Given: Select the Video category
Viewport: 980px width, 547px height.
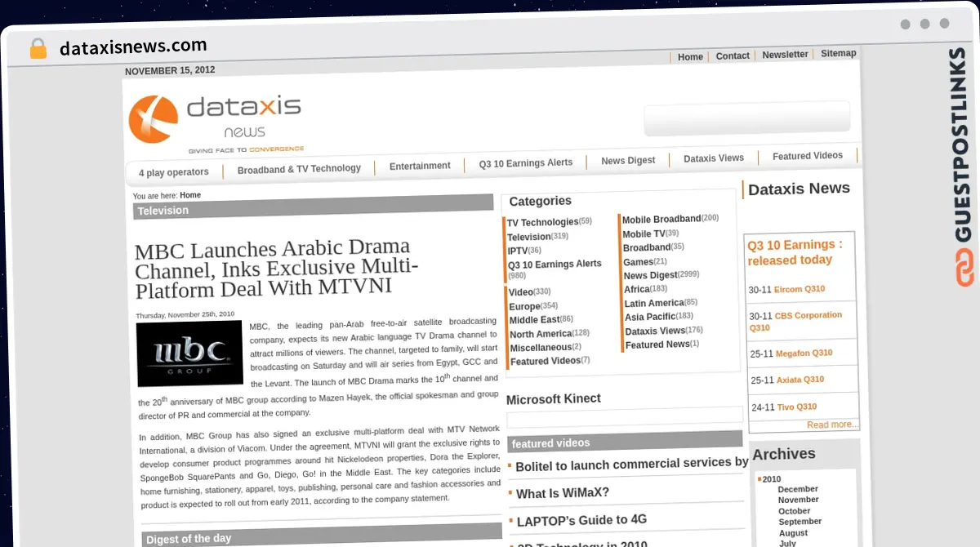Looking at the screenshot, I should click(x=521, y=292).
